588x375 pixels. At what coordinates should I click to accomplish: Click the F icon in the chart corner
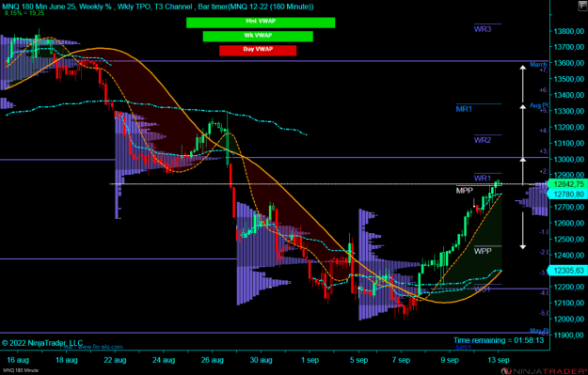point(582,6)
